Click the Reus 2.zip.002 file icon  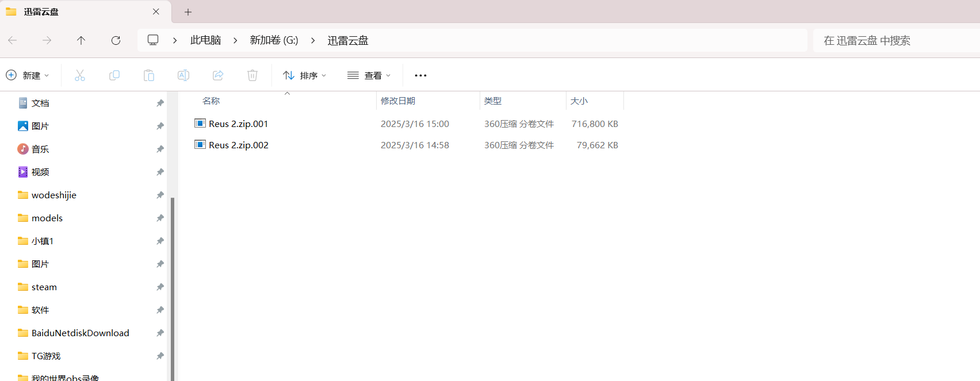tap(200, 144)
